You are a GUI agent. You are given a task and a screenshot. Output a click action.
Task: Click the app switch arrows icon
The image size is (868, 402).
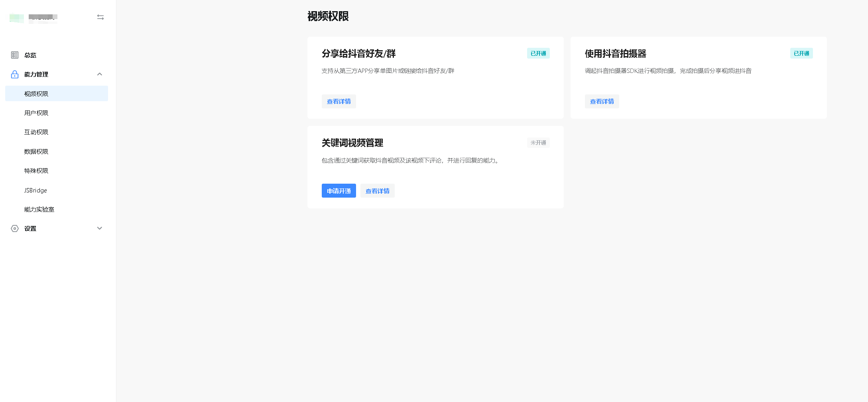[x=100, y=17]
